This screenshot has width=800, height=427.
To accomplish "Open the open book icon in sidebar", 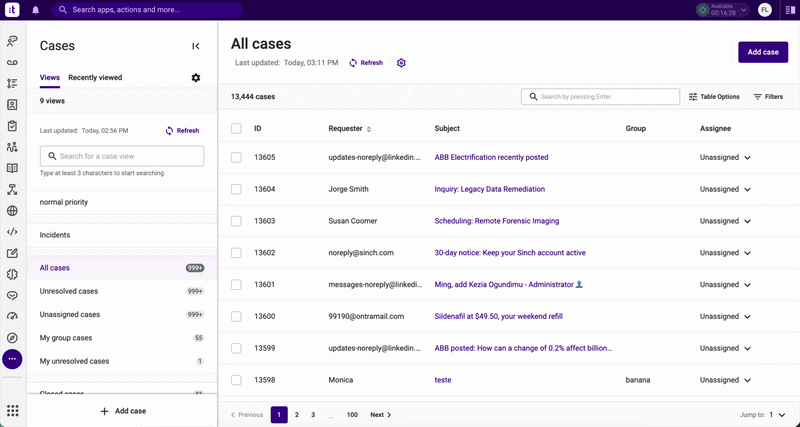I will [x=12, y=168].
